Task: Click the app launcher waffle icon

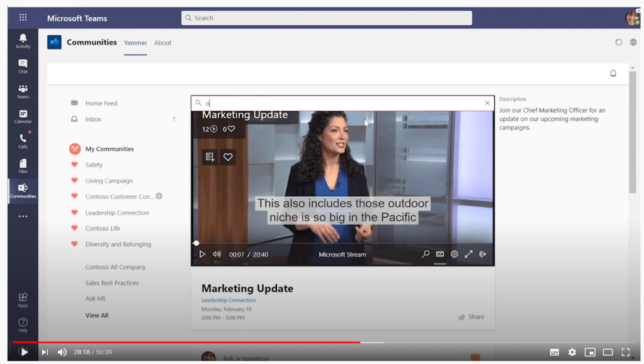Action: point(23,18)
